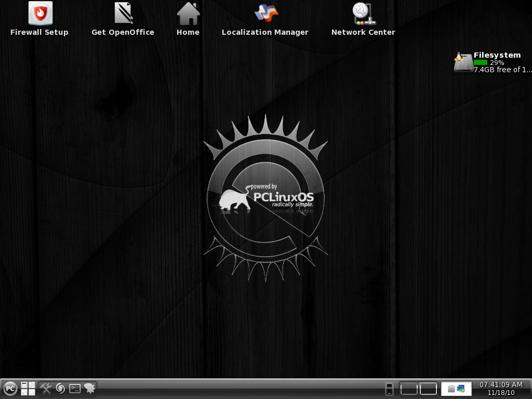
Task: Click the Filesystem label text
Action: pos(497,55)
